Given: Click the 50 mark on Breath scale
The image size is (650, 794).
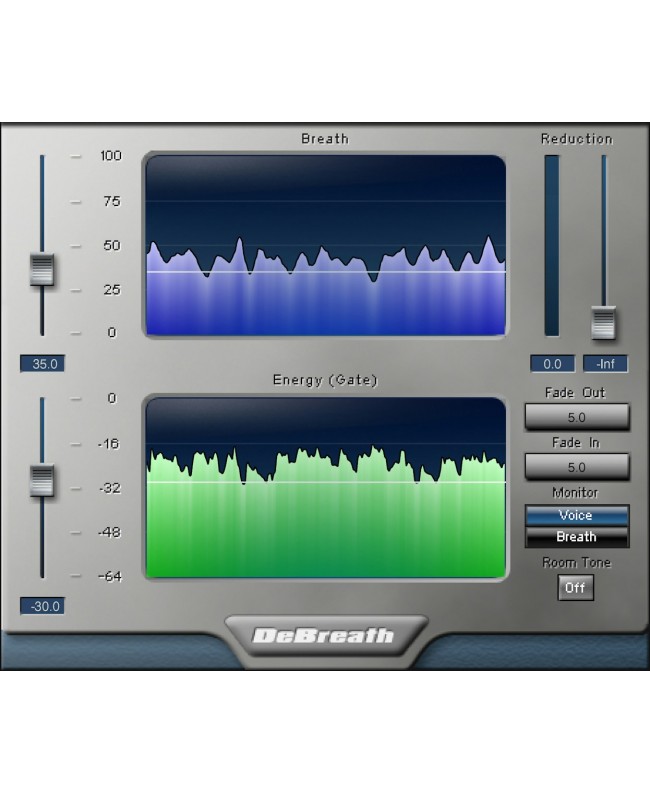Looking at the screenshot, I should click(112, 246).
